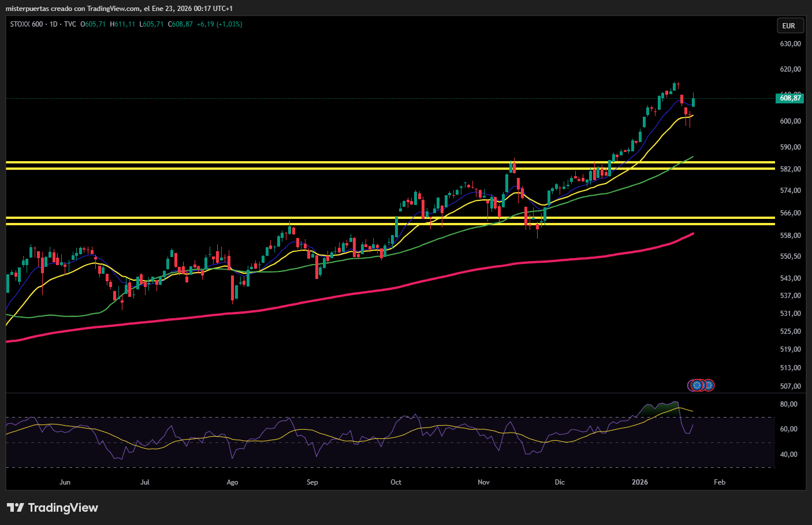Viewport: 812px width, 525px height.
Task: Click the 537,00 price axis label
Action: 790,296
